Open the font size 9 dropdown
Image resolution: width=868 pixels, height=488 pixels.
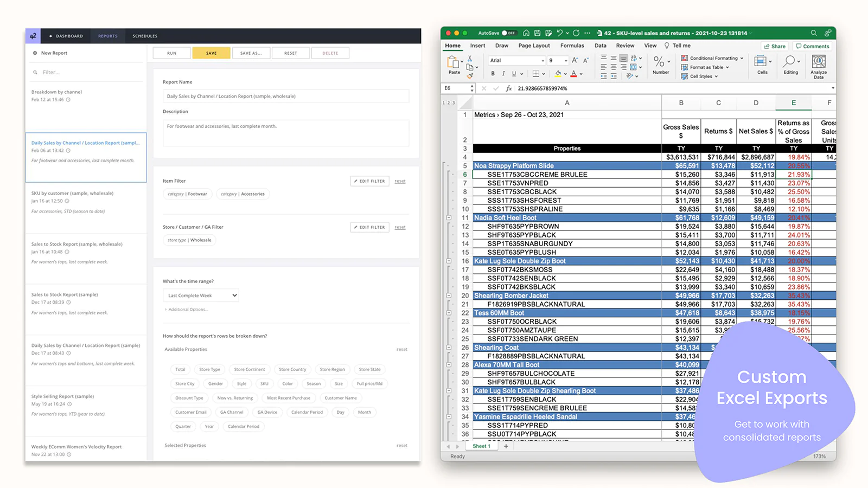pyautogui.click(x=558, y=60)
